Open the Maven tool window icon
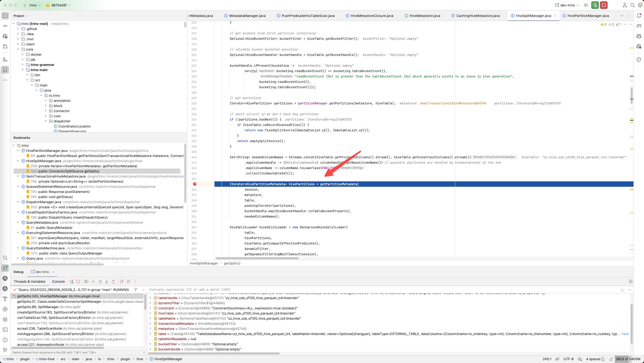 [x=639, y=26]
